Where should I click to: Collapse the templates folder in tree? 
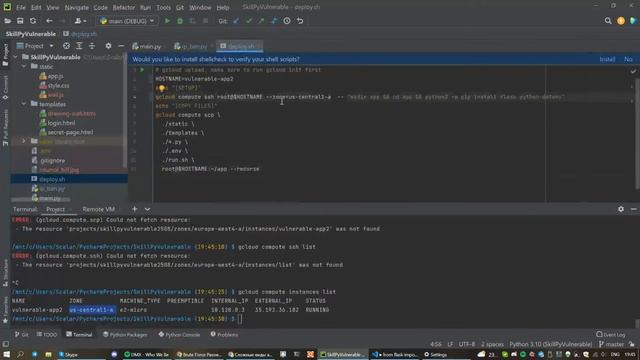click(x=24, y=104)
